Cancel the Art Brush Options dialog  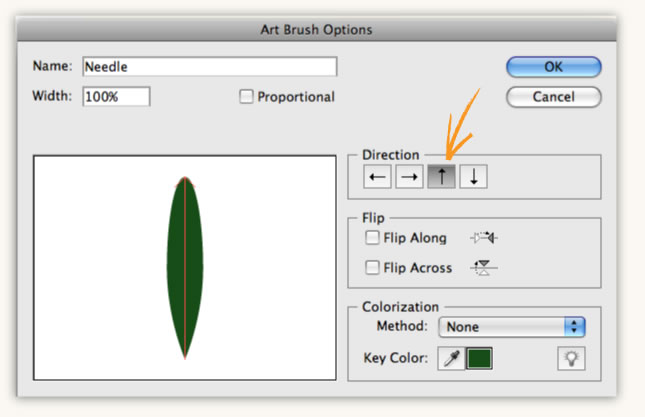click(x=554, y=97)
